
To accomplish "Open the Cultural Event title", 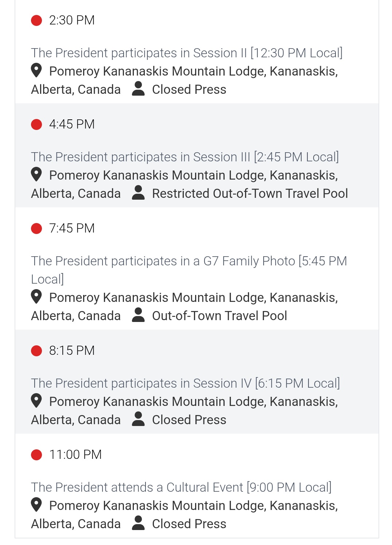I will (x=181, y=487).
